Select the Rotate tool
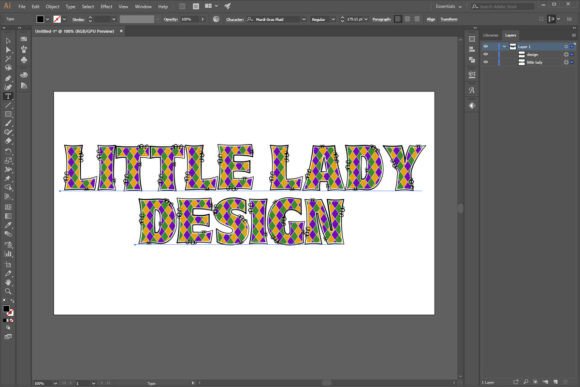 [x=8, y=151]
